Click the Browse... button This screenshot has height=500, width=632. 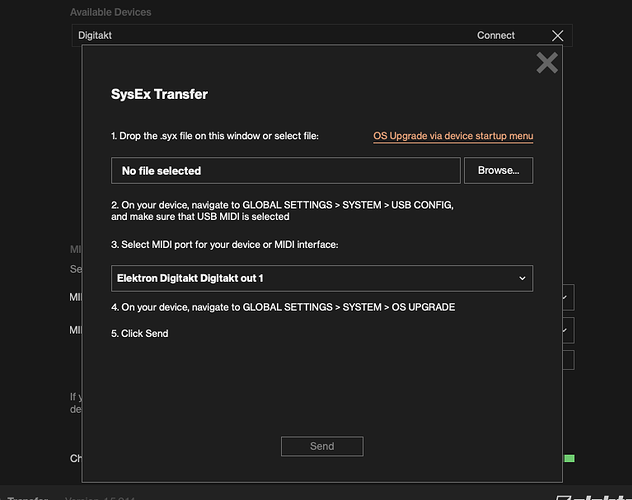(499, 170)
